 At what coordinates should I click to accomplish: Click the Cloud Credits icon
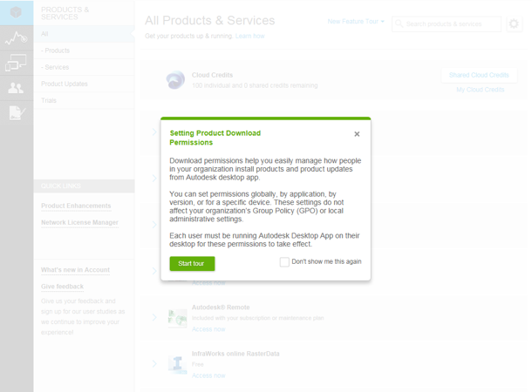[x=175, y=80]
